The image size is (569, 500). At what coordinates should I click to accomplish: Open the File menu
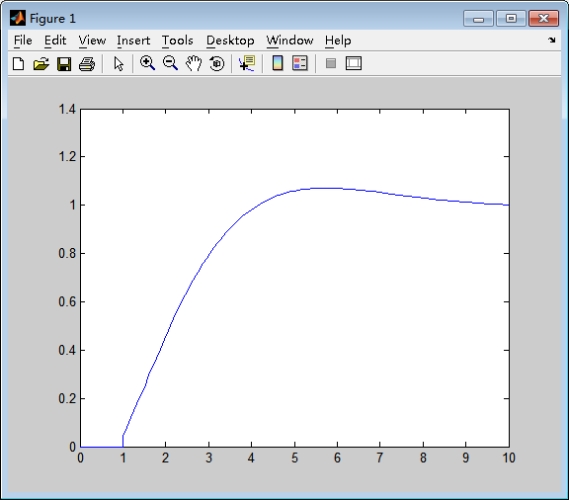[x=23, y=40]
